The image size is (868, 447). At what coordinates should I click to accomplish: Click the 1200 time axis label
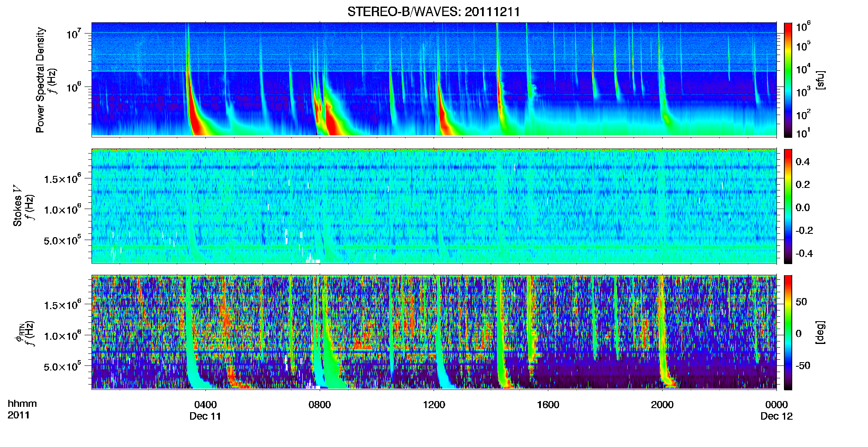tap(434, 404)
